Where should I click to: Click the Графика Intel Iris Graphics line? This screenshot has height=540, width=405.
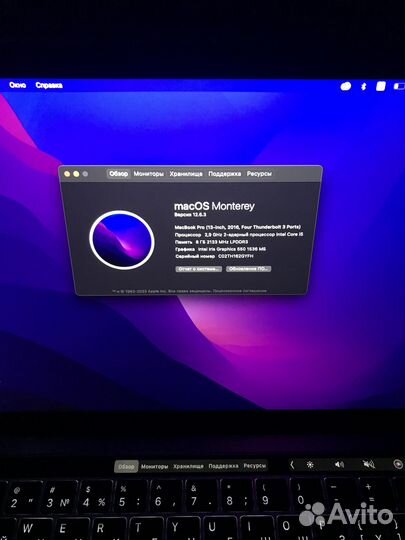click(220, 249)
